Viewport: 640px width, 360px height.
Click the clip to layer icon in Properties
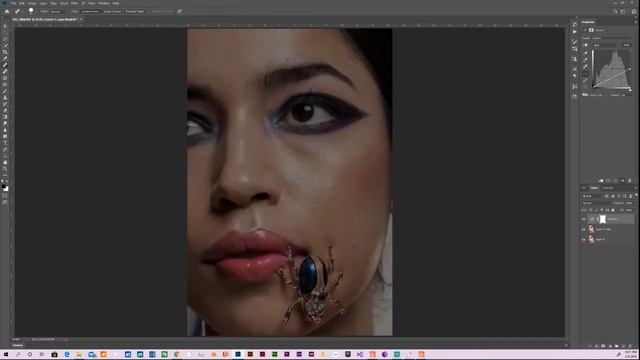click(x=601, y=180)
